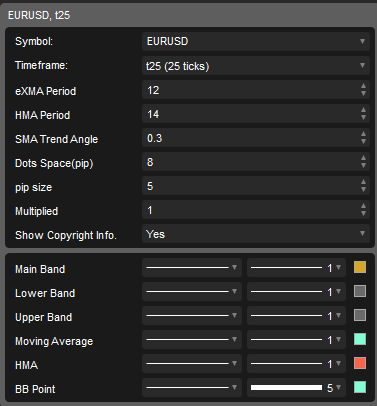
Task: Decrease pip size with down arrow
Action: tap(363, 190)
